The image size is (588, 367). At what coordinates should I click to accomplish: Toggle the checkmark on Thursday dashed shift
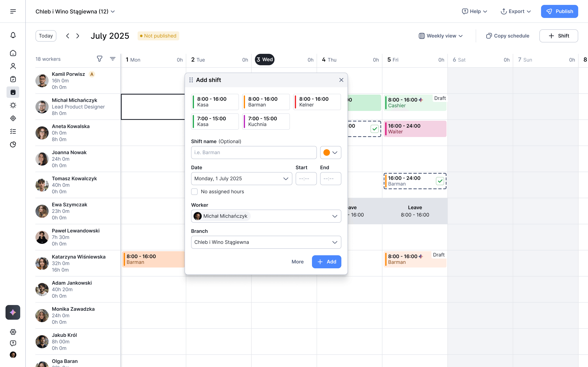(x=374, y=129)
